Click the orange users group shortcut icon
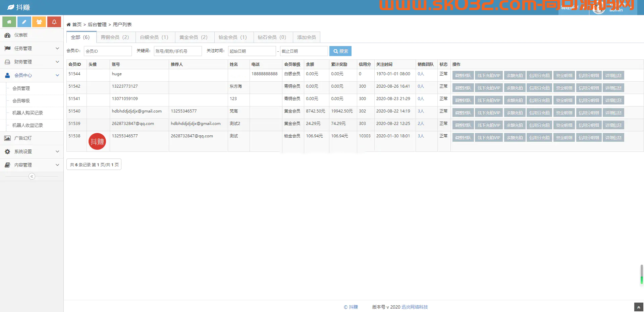Image resolution: width=644 pixels, height=312 pixels. pos(39,22)
